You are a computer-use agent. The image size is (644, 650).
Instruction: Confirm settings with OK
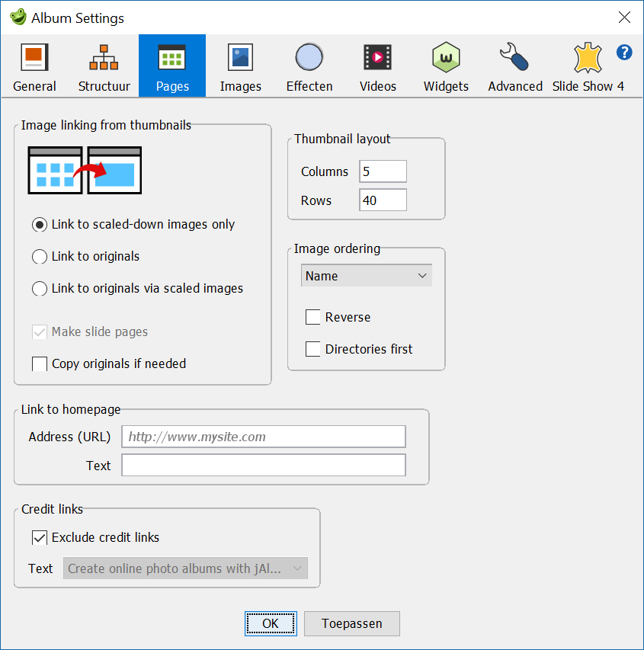coord(271,623)
